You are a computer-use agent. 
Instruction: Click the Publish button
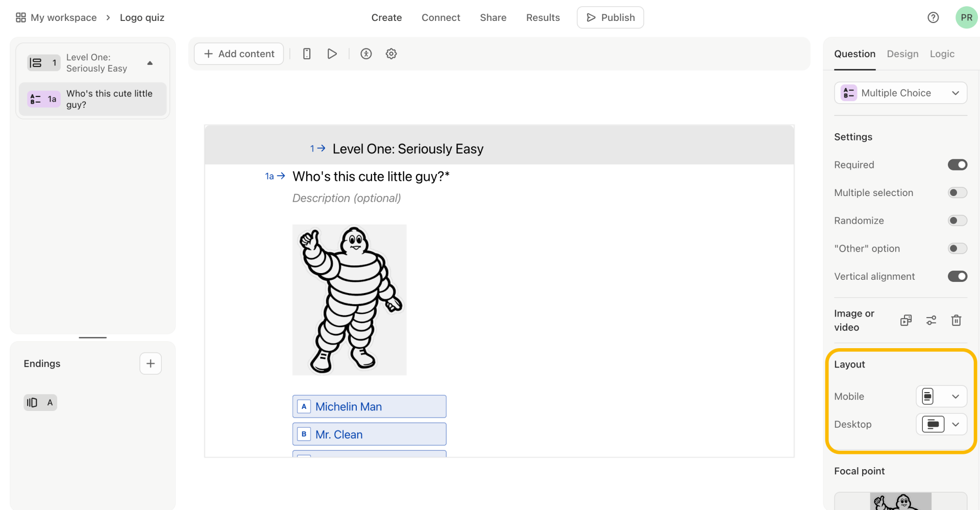pyautogui.click(x=610, y=17)
